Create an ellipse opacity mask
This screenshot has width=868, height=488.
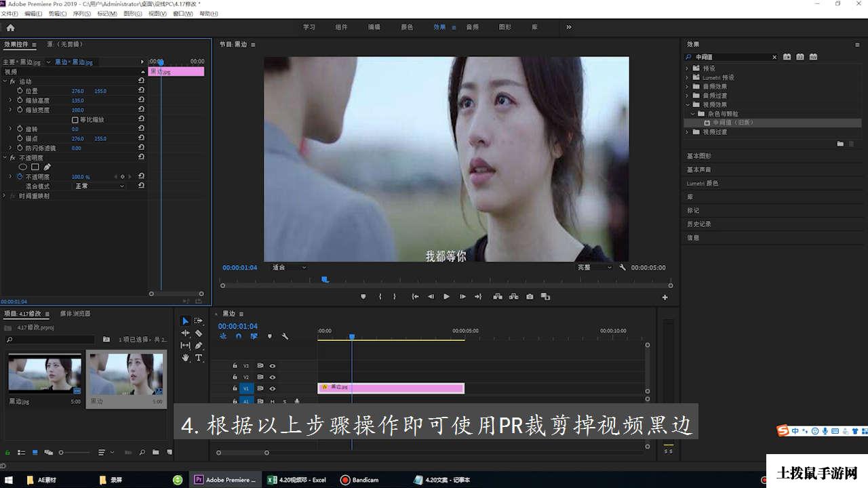[22, 167]
